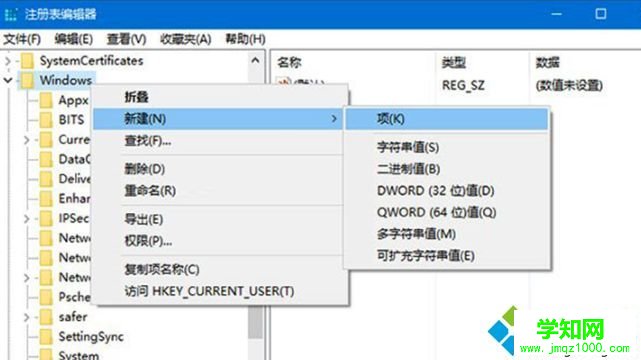Image resolution: width=641 pixels, height=360 pixels.
Task: Click the Appx folder icon
Action: click(46, 100)
